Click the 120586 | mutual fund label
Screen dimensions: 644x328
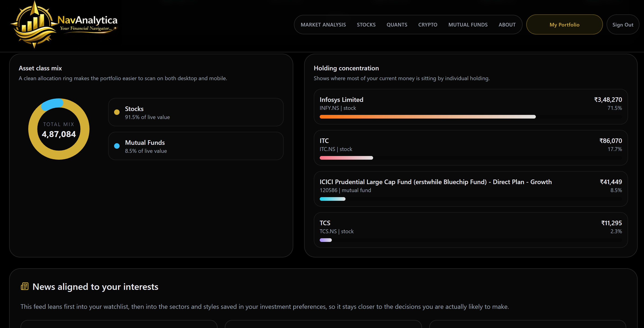(x=345, y=190)
